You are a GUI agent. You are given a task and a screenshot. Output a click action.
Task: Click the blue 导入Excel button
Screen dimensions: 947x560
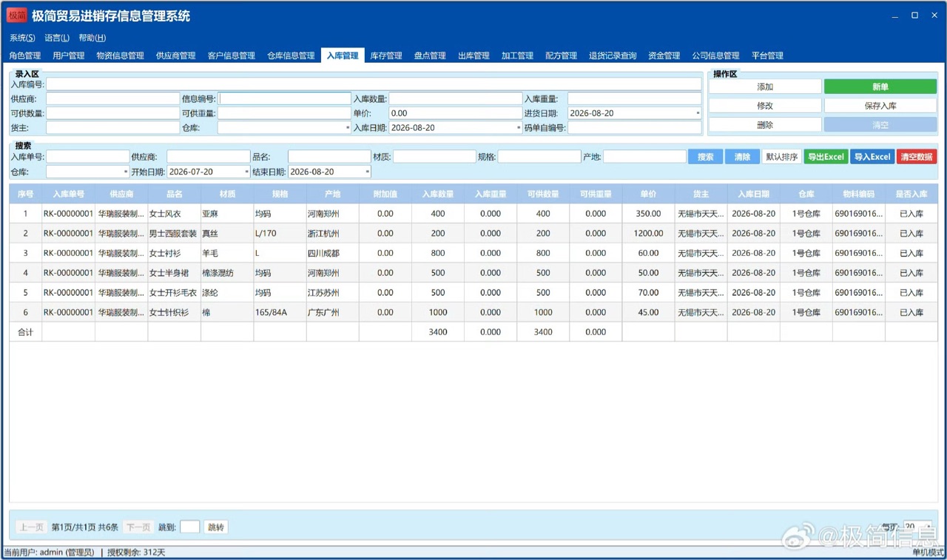click(872, 157)
